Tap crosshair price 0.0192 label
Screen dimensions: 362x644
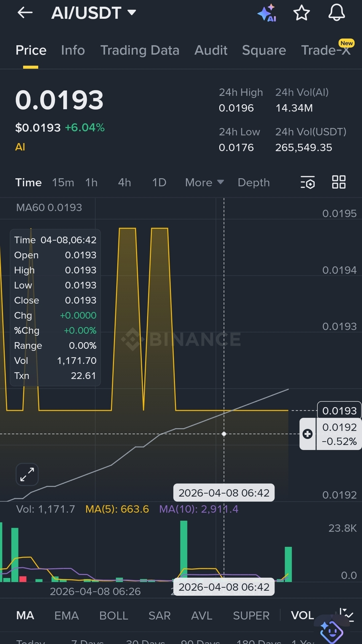(x=339, y=434)
